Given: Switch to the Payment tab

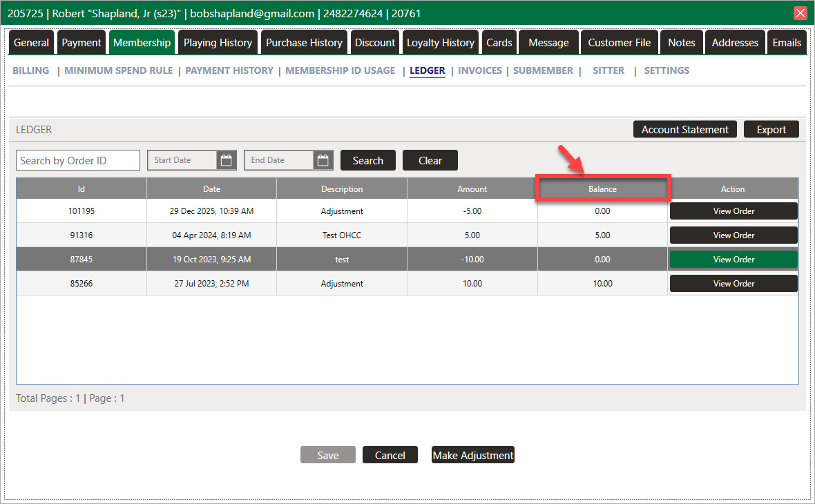Looking at the screenshot, I should pyautogui.click(x=81, y=43).
